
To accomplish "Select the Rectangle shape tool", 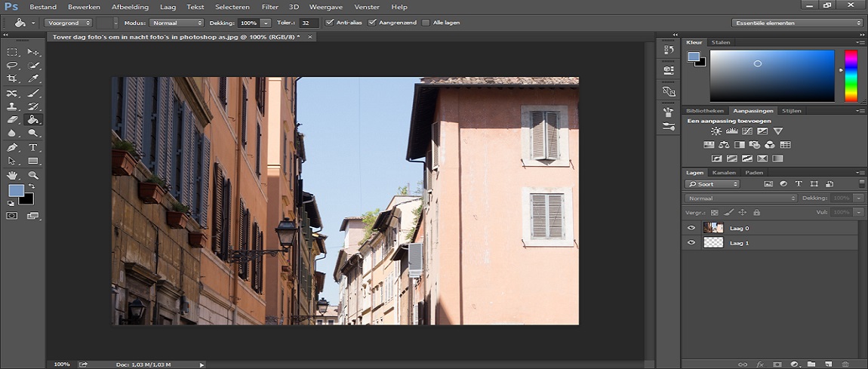I will 33,161.
